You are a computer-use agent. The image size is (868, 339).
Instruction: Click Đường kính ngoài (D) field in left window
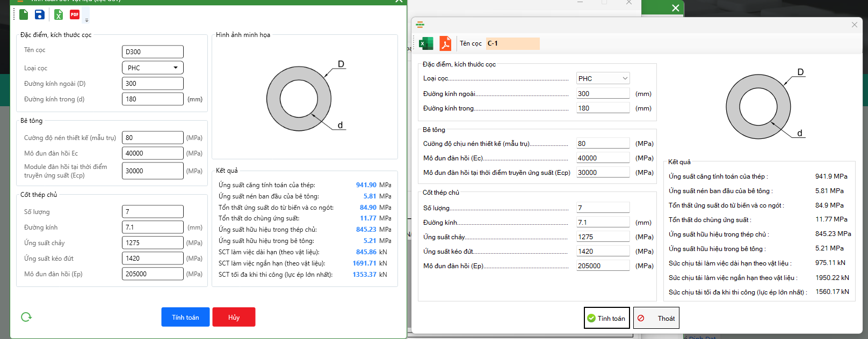[x=153, y=83]
